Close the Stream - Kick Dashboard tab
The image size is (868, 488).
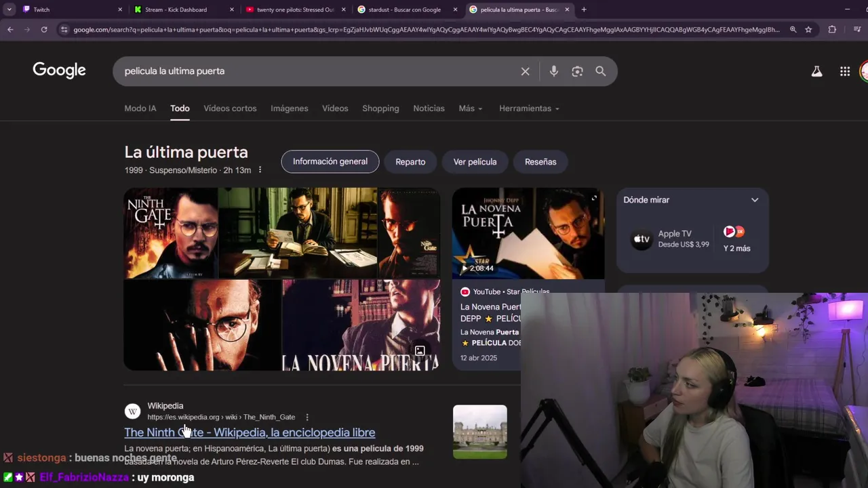pos(232,9)
